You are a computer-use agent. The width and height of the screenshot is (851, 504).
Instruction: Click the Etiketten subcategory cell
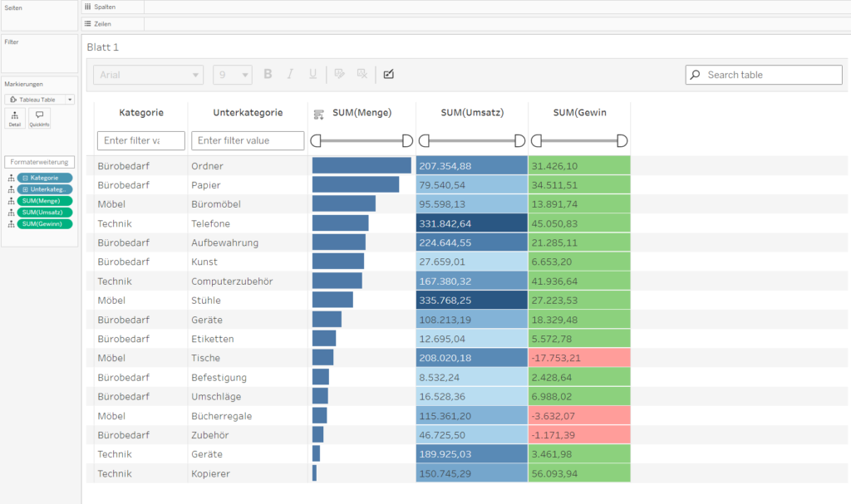coord(248,339)
